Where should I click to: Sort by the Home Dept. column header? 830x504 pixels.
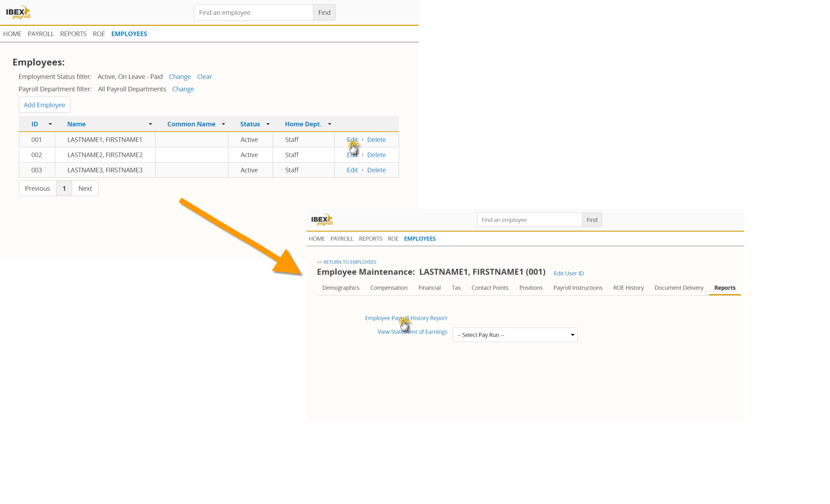[303, 124]
